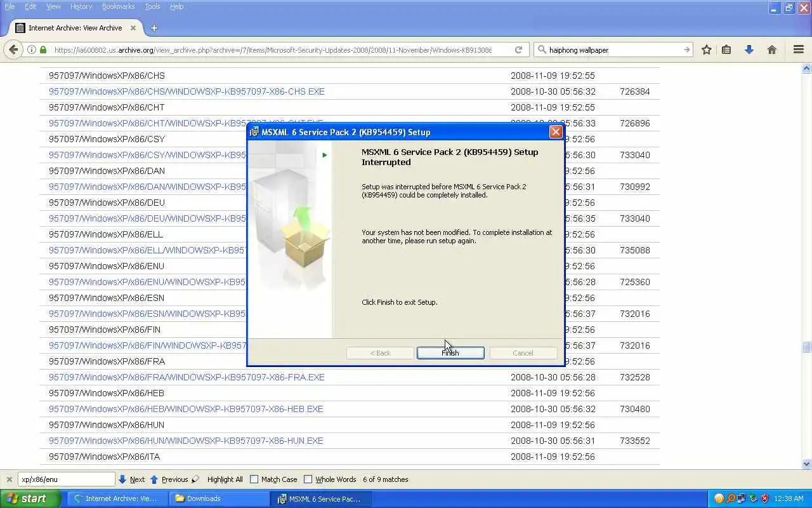Viewport: 812px width, 508px height.
Task: Click the page scrollbar down arrow
Action: (806, 464)
